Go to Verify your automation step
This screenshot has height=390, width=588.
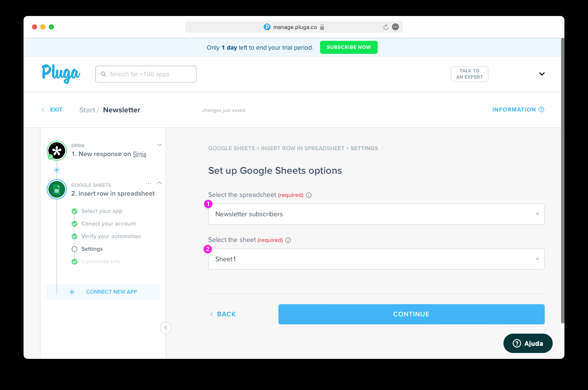point(111,236)
